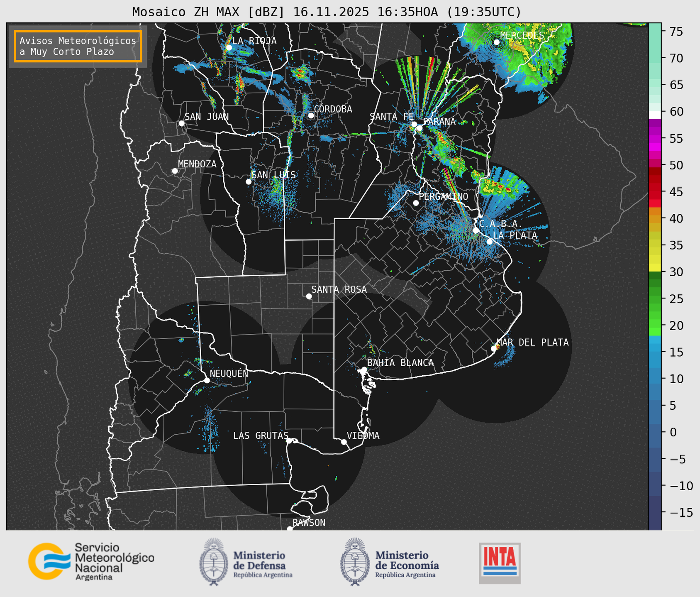Viewport: 700px width, 597px height.
Task: Click the VIEDMA map label
Action: click(363, 436)
